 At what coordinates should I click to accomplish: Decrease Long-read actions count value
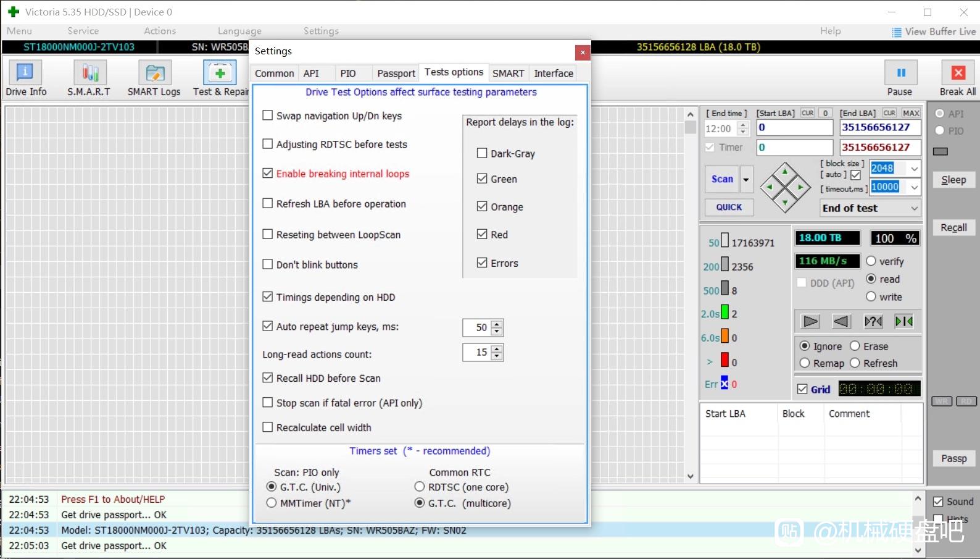(x=497, y=356)
